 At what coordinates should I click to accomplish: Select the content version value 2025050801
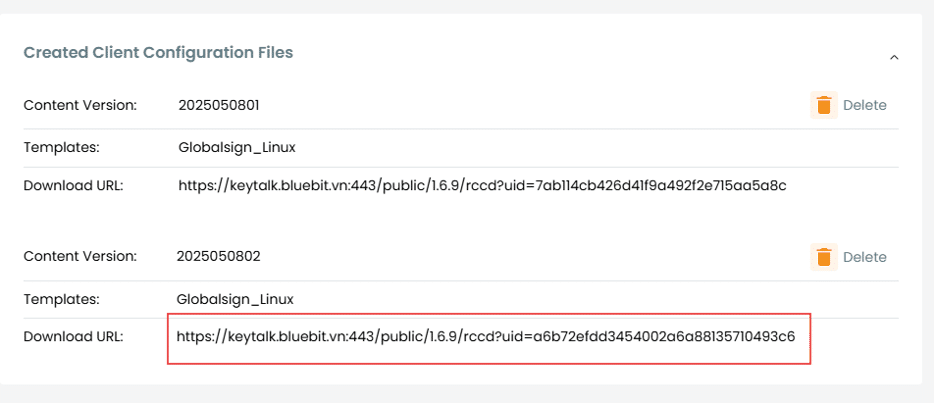tap(220, 105)
